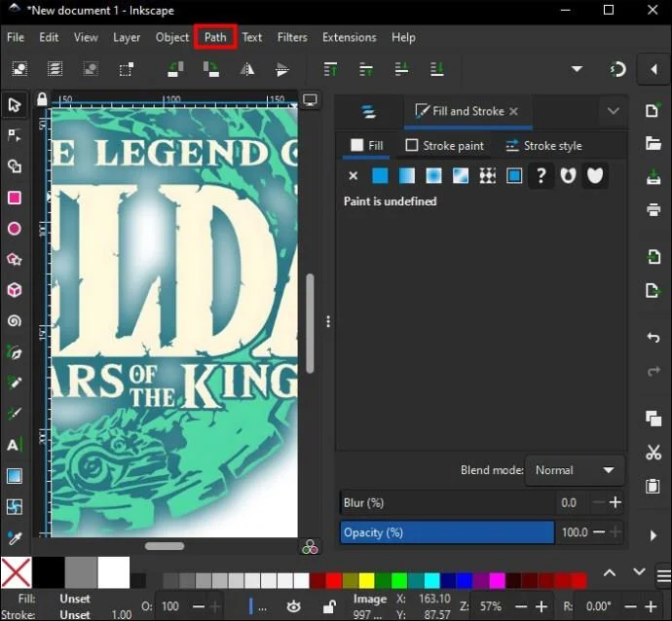Image resolution: width=672 pixels, height=621 pixels.
Task: Click the Cut scissors icon
Action: [653, 452]
